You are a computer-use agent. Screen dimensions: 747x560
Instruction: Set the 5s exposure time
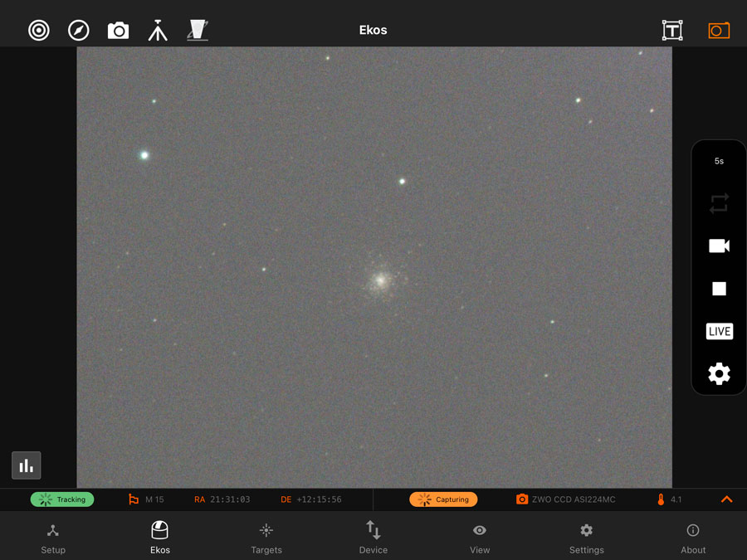[x=719, y=161]
